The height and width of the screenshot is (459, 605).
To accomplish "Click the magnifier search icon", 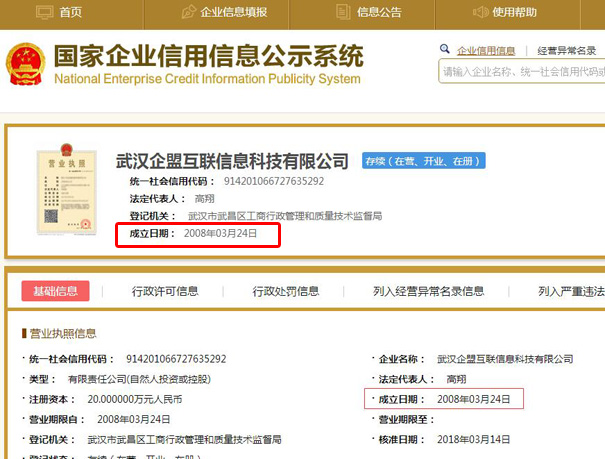I will (444, 49).
